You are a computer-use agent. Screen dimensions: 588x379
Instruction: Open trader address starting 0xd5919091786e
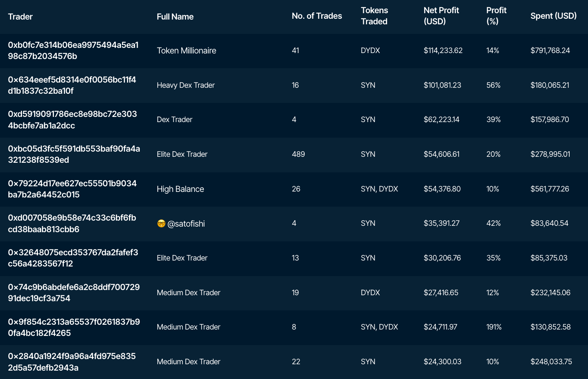click(72, 120)
